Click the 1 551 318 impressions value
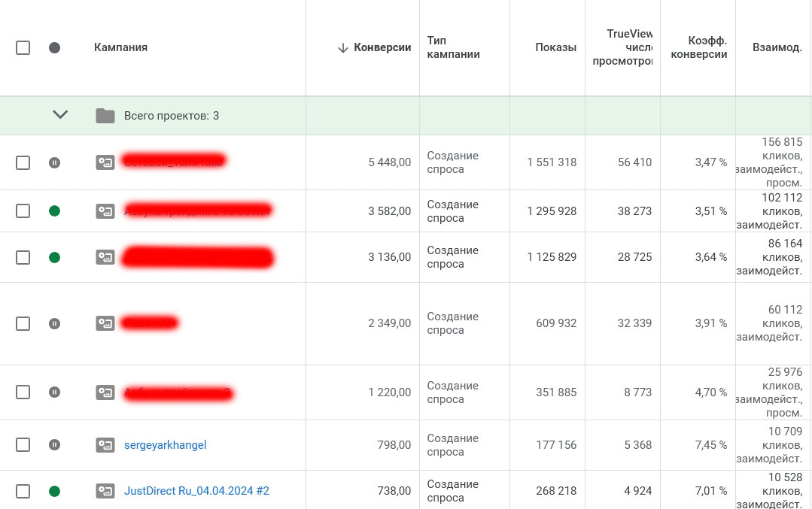 (552, 162)
